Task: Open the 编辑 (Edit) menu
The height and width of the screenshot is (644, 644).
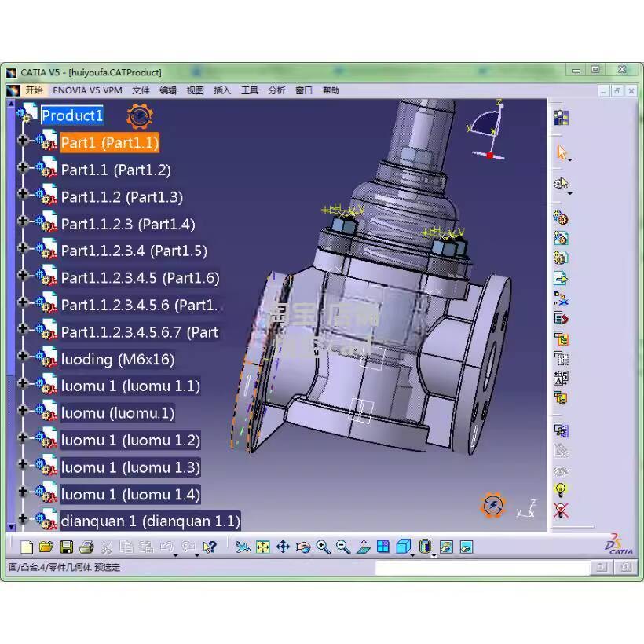Action: [167, 90]
